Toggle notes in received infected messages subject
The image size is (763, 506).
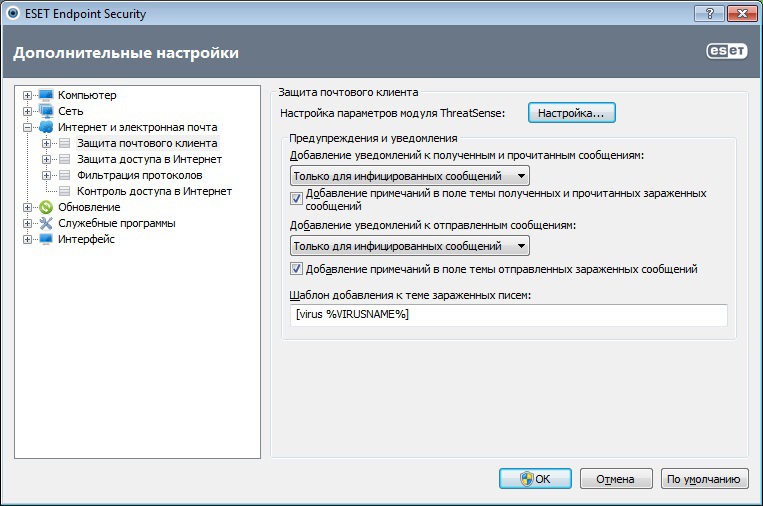(296, 198)
